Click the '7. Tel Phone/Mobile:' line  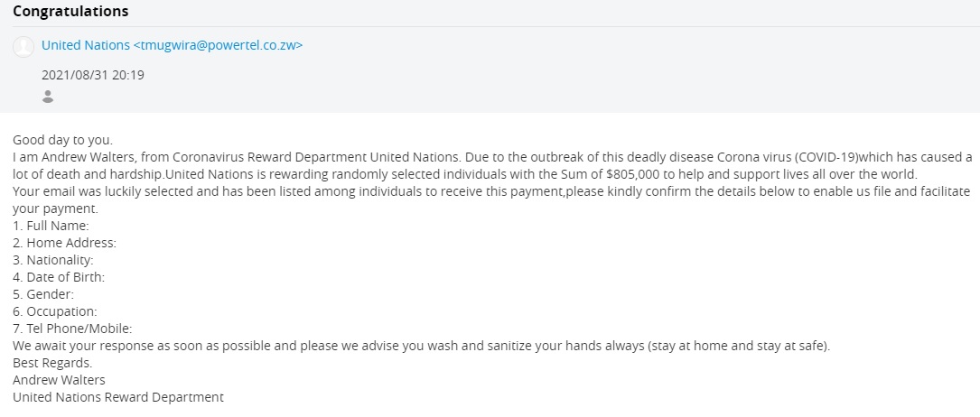72,329
